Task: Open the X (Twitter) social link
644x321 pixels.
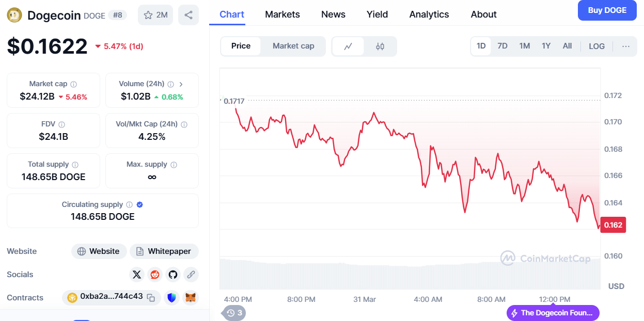Action: [137, 275]
